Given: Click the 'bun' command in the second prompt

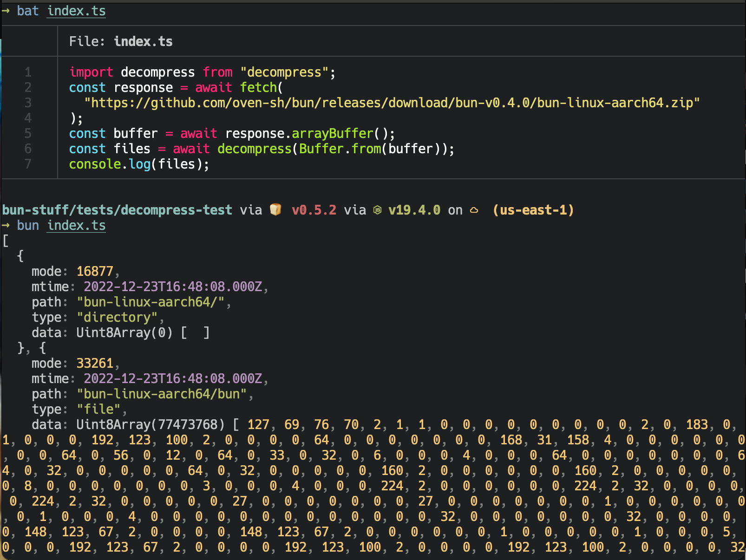Looking at the screenshot, I should pos(28,226).
